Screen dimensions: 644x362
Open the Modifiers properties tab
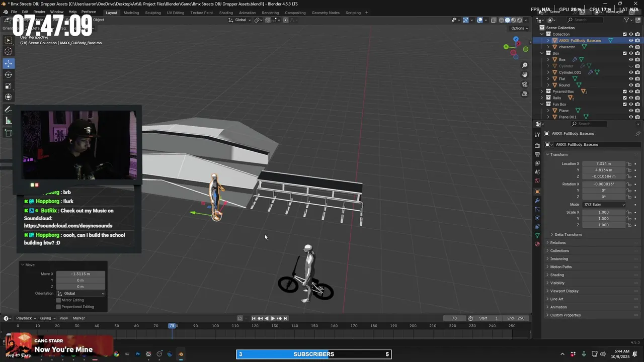click(537, 201)
